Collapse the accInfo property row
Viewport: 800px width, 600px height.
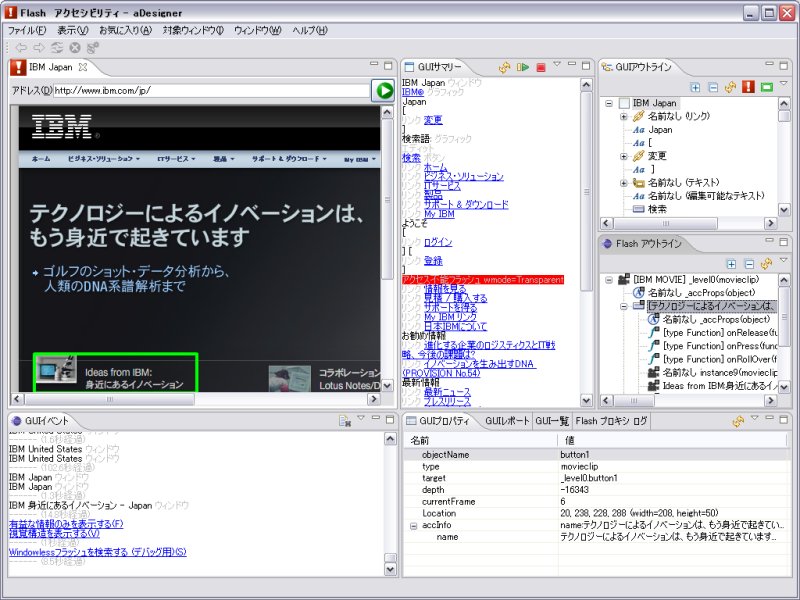click(414, 526)
